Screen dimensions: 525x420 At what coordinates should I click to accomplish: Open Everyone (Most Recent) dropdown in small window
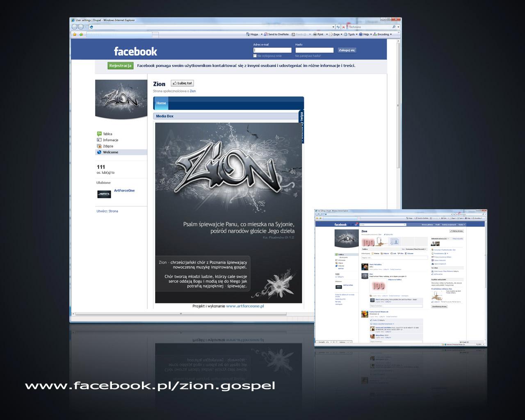(416, 249)
